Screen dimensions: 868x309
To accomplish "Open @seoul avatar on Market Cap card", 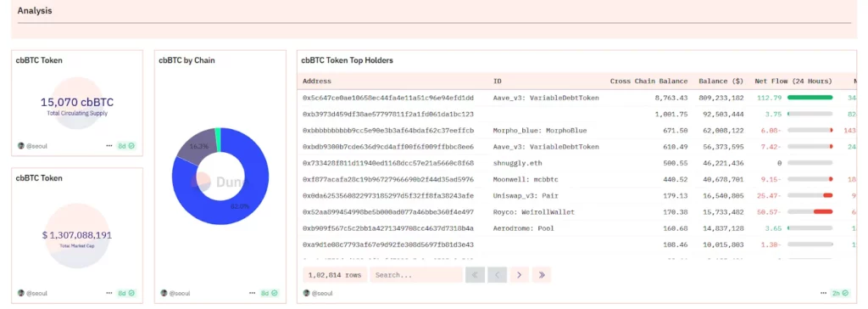I will [x=21, y=293].
